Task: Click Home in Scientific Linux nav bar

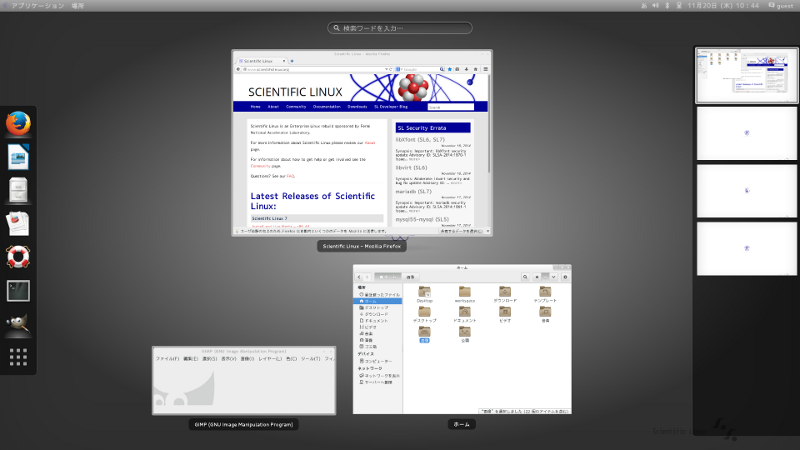Action: coord(256,107)
